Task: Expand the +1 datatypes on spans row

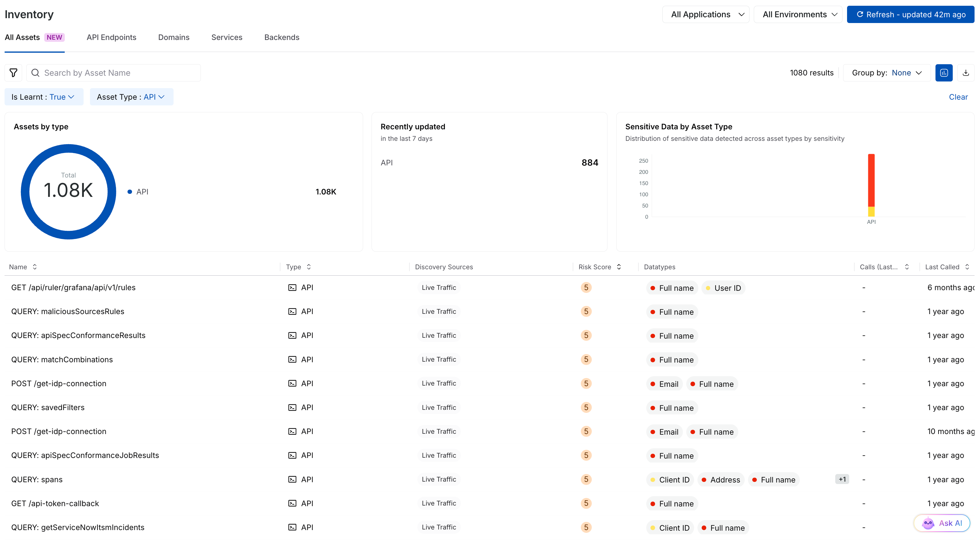Action: pos(842,479)
